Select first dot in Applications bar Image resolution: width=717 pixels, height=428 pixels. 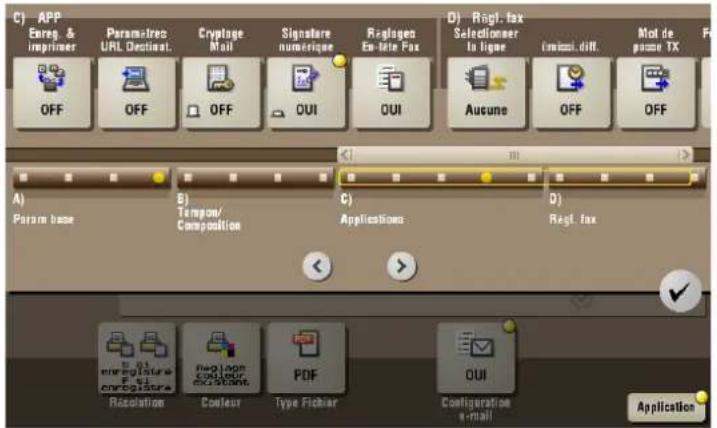pos(351,177)
